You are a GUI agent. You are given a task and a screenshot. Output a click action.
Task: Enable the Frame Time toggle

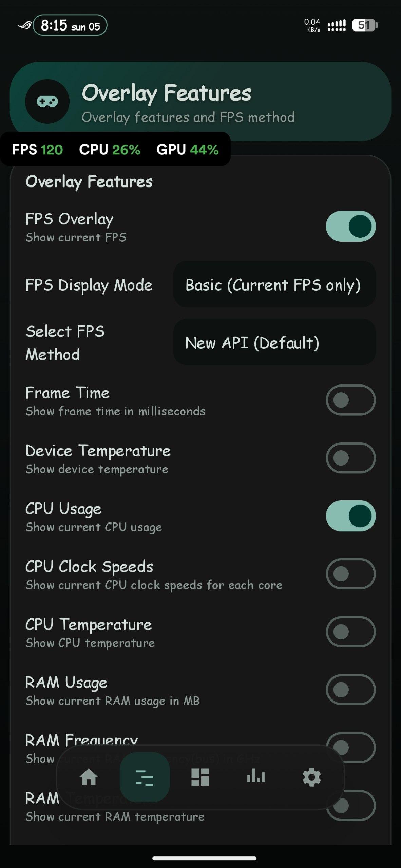(350, 400)
